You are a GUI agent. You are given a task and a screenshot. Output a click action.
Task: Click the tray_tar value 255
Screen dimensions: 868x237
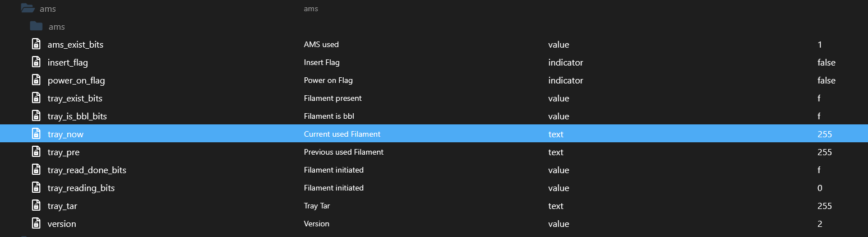click(x=824, y=206)
